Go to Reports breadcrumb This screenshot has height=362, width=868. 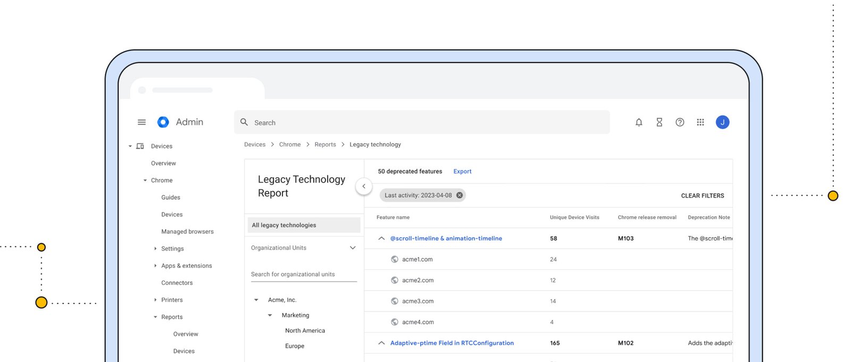point(325,144)
